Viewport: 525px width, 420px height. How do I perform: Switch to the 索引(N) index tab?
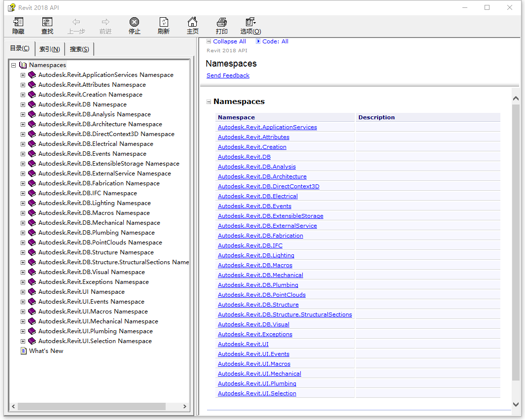pos(50,49)
